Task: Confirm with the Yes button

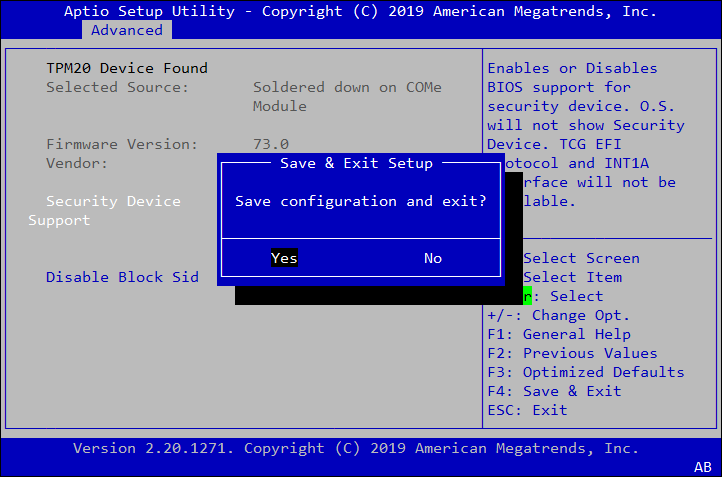Action: [284, 258]
